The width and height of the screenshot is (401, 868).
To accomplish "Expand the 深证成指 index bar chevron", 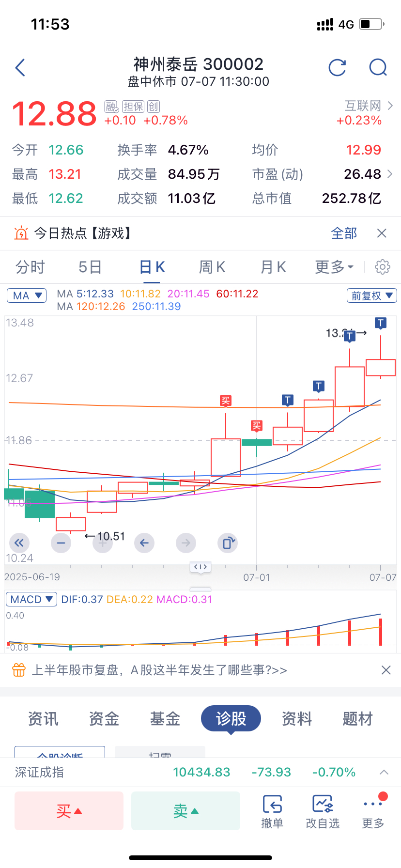I will (x=384, y=772).
